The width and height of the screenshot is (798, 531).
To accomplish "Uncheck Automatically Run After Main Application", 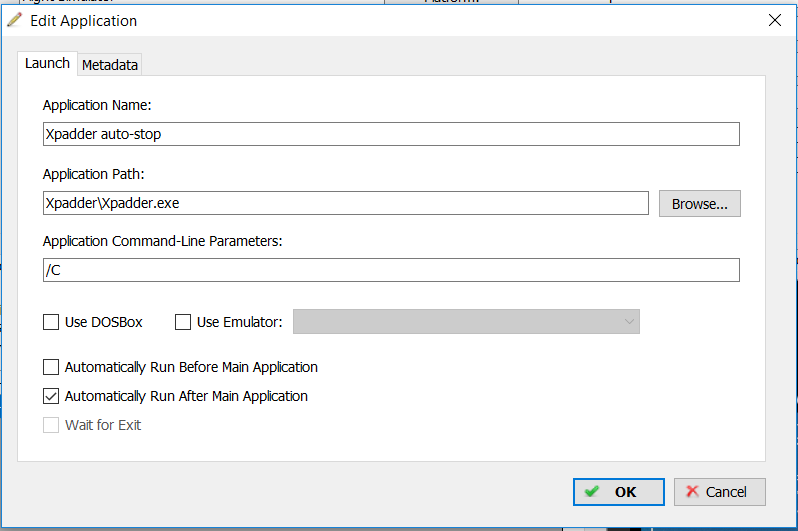I will point(51,396).
